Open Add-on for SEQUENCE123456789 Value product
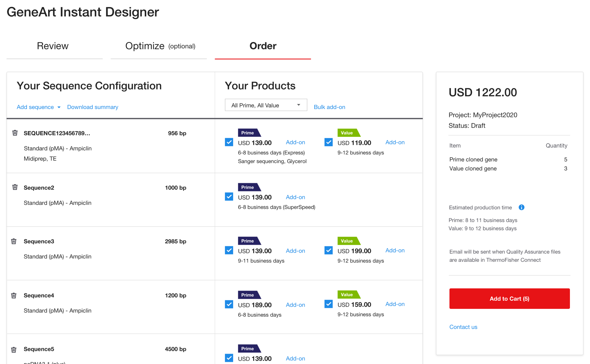590x364 pixels. pyautogui.click(x=395, y=142)
